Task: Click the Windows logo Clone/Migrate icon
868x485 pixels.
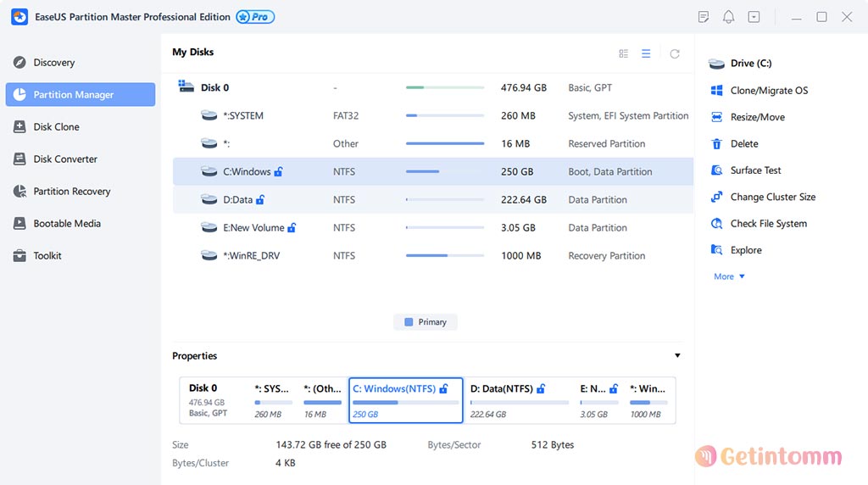Action: [x=716, y=90]
